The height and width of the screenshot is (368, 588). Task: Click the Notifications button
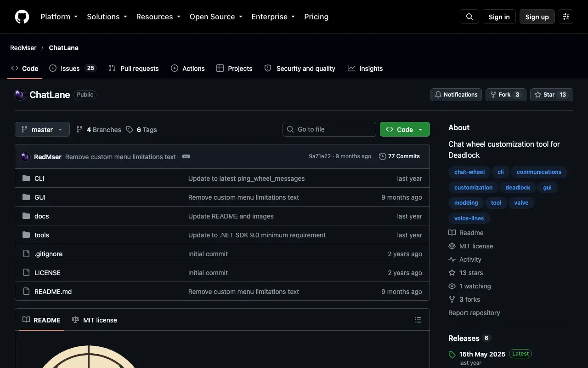[x=456, y=95]
